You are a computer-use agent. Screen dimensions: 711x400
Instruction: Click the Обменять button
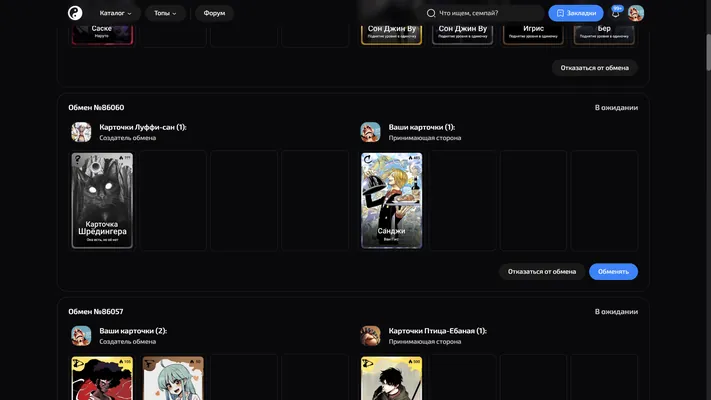pos(613,272)
